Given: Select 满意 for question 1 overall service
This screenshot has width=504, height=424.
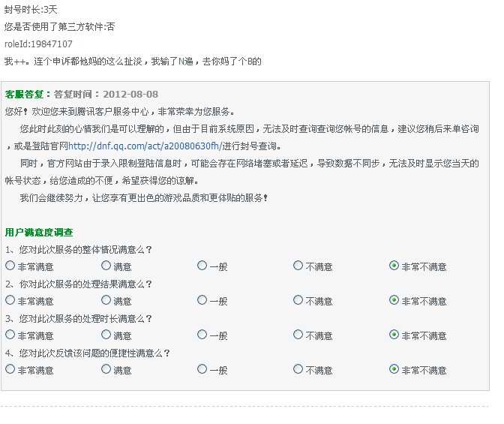Looking at the screenshot, I should [106, 266].
